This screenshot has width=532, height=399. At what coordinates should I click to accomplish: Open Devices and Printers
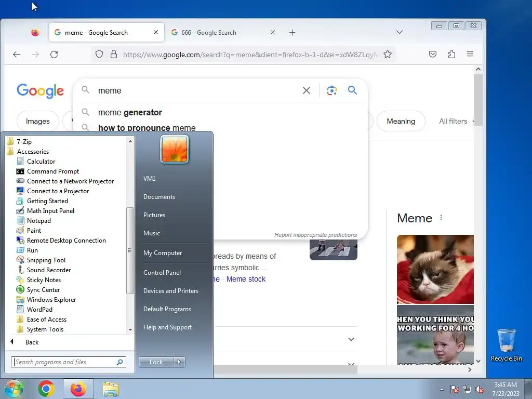point(170,291)
